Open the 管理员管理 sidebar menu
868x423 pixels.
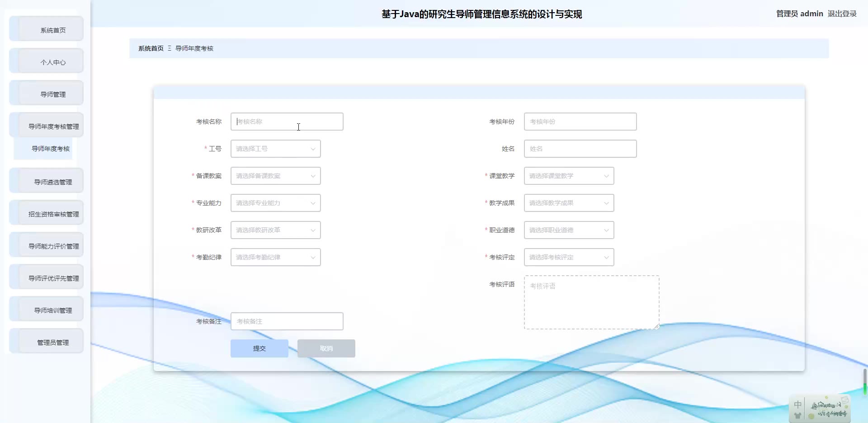(x=46, y=341)
